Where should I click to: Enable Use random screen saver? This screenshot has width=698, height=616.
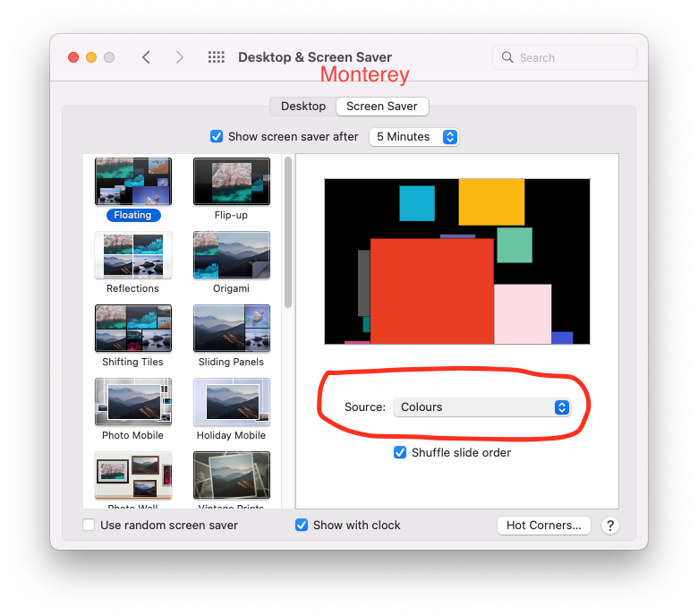point(89,525)
